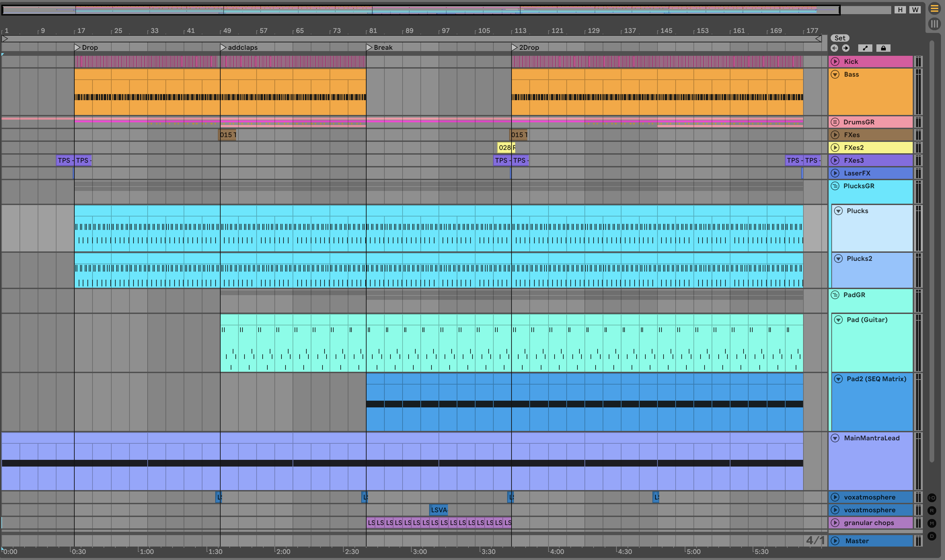Fold the PlucksGR group track
The height and width of the screenshot is (560, 945).
[x=835, y=186]
